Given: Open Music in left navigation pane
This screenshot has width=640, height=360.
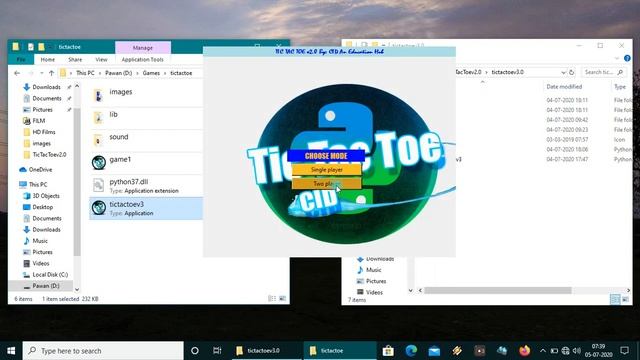Looking at the screenshot, I should tap(40, 241).
